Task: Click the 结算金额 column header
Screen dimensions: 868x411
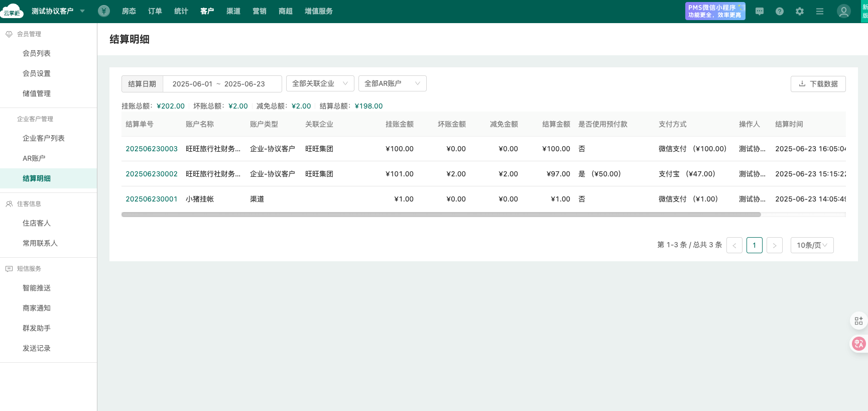Action: pyautogui.click(x=556, y=124)
